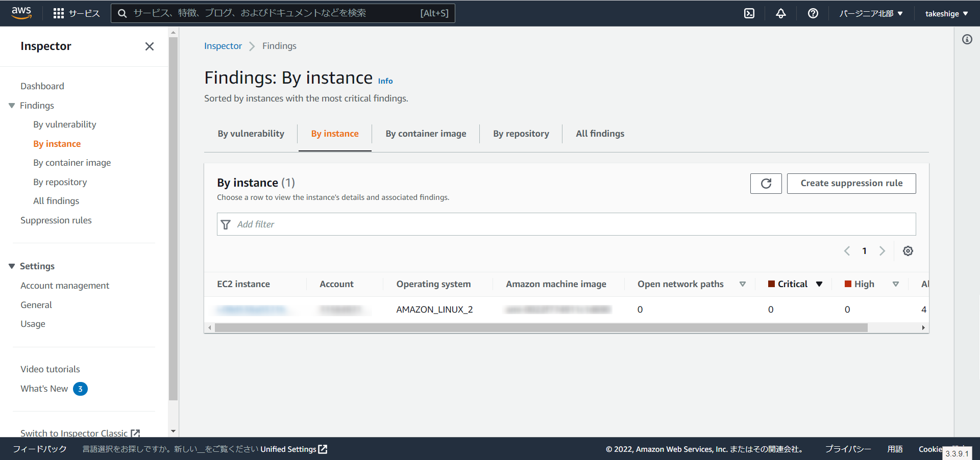The image size is (980, 460).
Task: Go to next page of results
Action: (x=882, y=251)
